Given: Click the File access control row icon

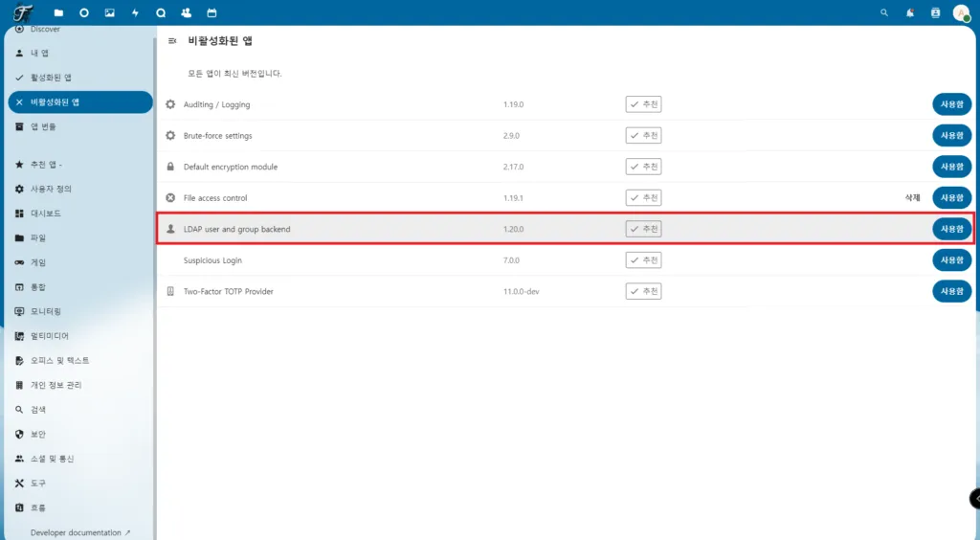Looking at the screenshot, I should point(170,197).
